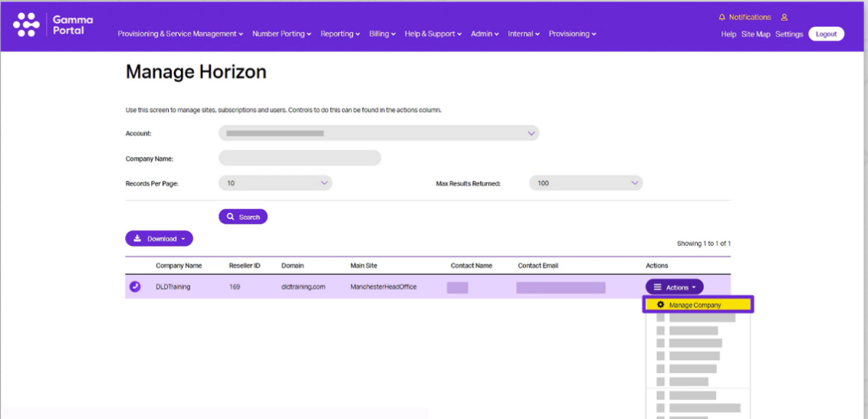Open the Billing menu
868x419 pixels.
pos(383,34)
